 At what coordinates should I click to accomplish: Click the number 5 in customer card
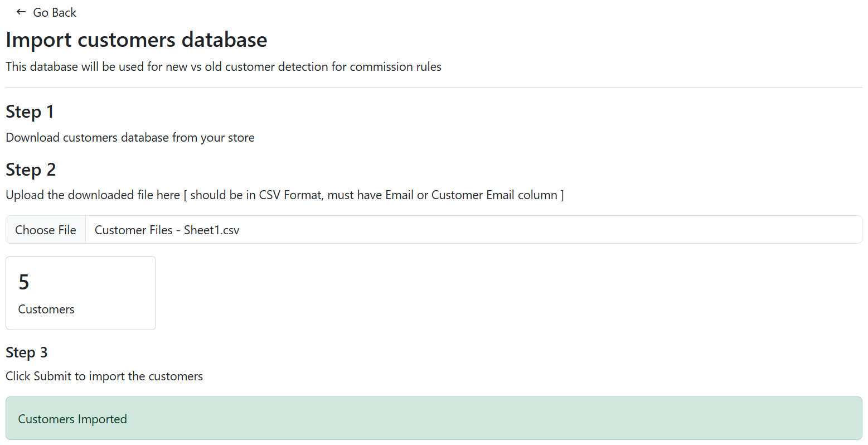point(23,282)
